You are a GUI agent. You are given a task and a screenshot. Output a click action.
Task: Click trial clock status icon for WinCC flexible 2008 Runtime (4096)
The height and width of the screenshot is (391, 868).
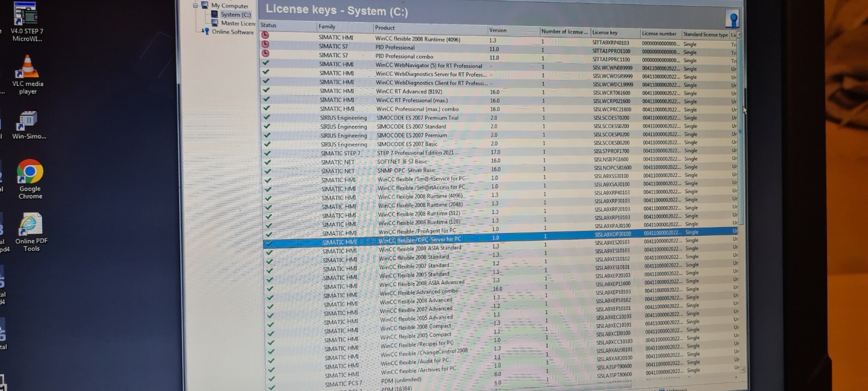(x=265, y=35)
